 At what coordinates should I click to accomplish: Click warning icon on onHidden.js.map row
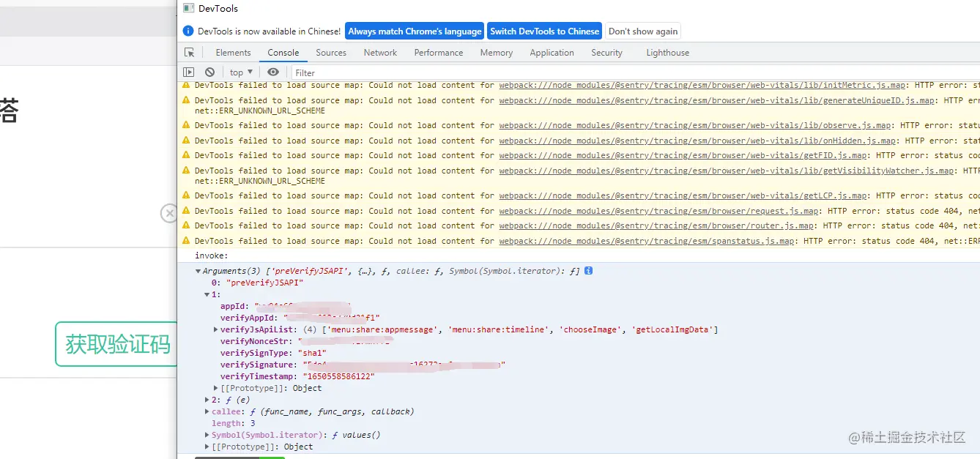tap(186, 141)
